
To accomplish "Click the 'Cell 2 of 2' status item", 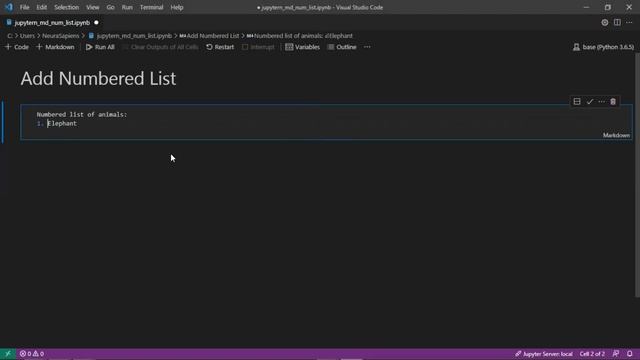I will tap(592, 354).
